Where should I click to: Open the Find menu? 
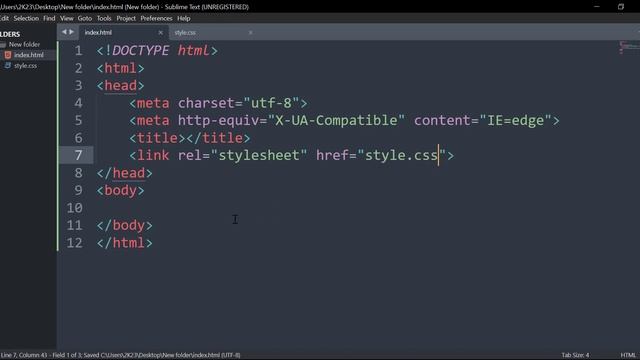(49, 18)
